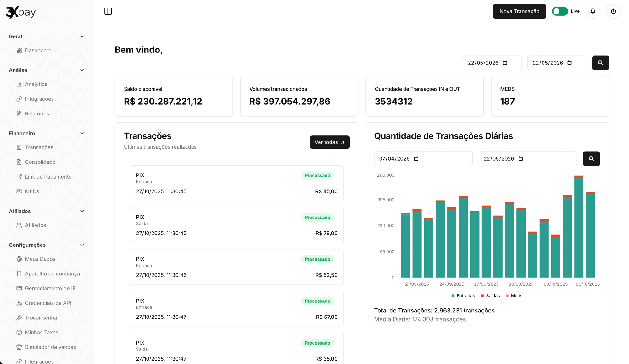Open calendar picker on top start date

(505, 63)
